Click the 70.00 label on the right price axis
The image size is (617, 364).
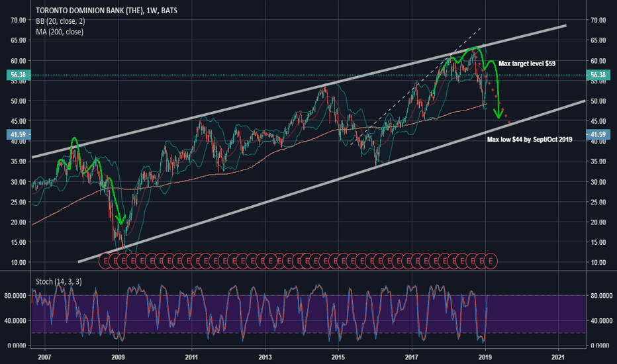pyautogui.click(x=598, y=20)
